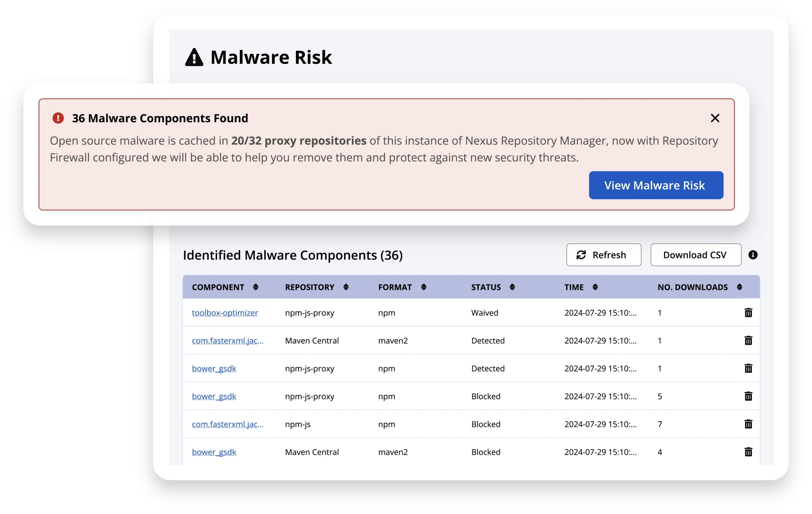Open the first com.fasterxml.jac... component link
The image size is (812, 514).
tap(227, 341)
